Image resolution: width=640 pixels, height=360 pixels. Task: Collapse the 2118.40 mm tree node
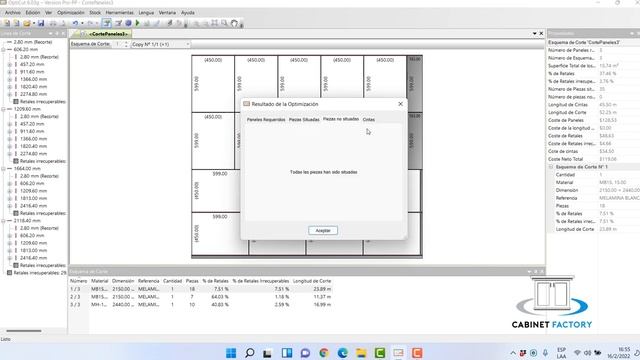(x=3, y=221)
